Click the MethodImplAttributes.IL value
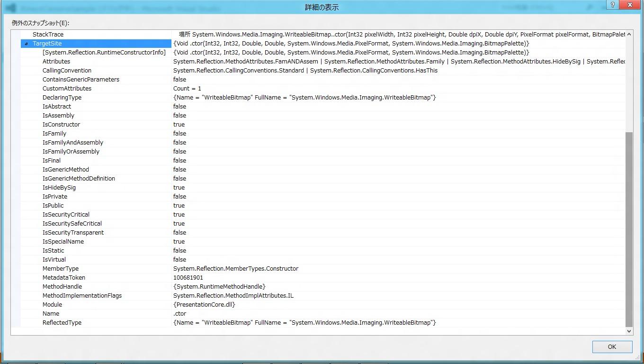 233,296
